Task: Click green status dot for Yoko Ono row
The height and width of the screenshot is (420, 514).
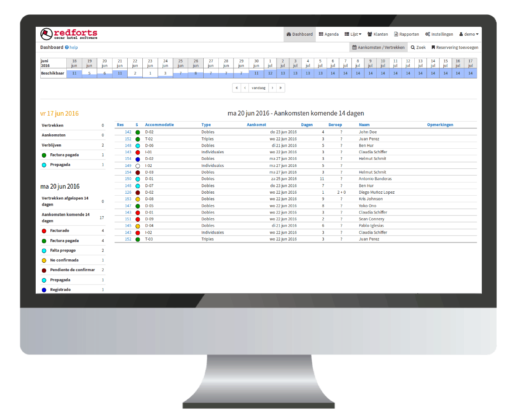Action: click(x=138, y=206)
